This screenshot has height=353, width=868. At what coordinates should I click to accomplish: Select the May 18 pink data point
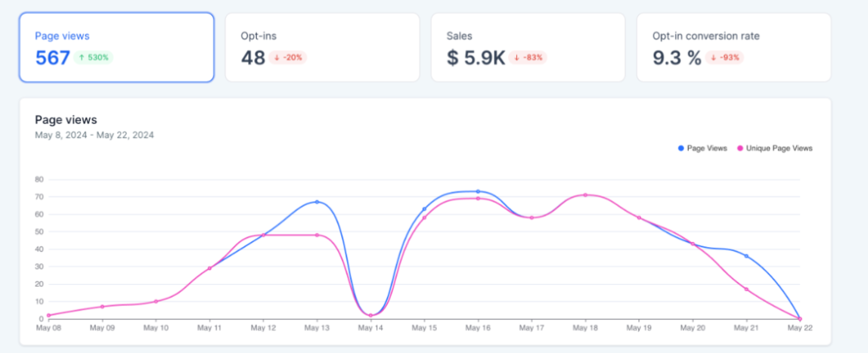[585, 195]
